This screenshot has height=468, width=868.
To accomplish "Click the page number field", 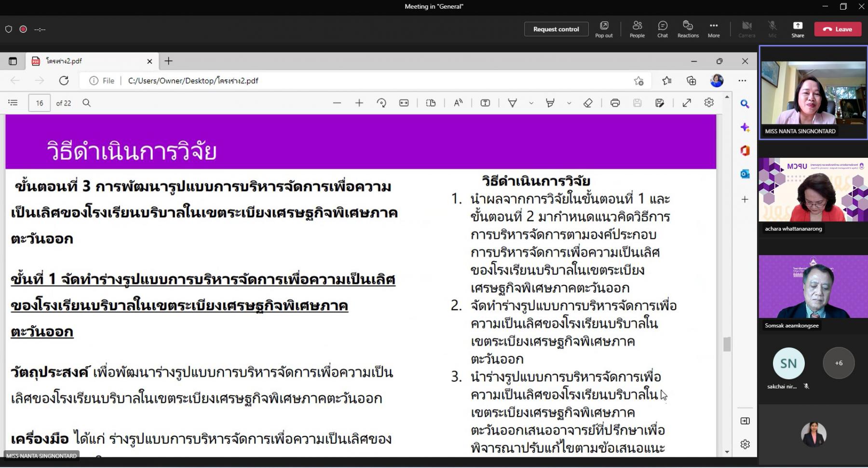I will click(40, 103).
